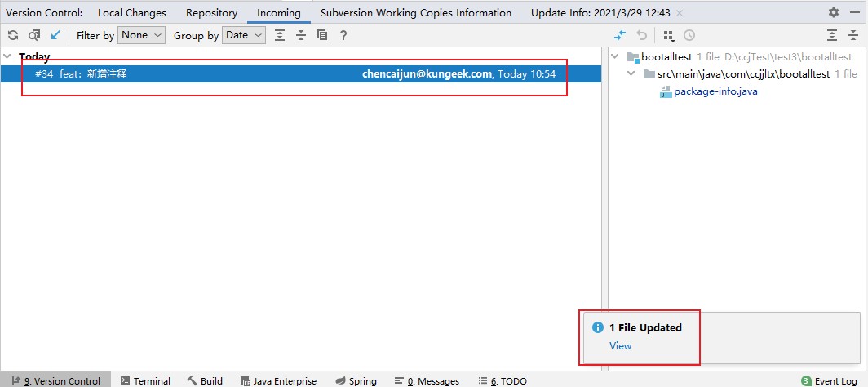Select package-info.java in the changed files tree

tap(715, 91)
